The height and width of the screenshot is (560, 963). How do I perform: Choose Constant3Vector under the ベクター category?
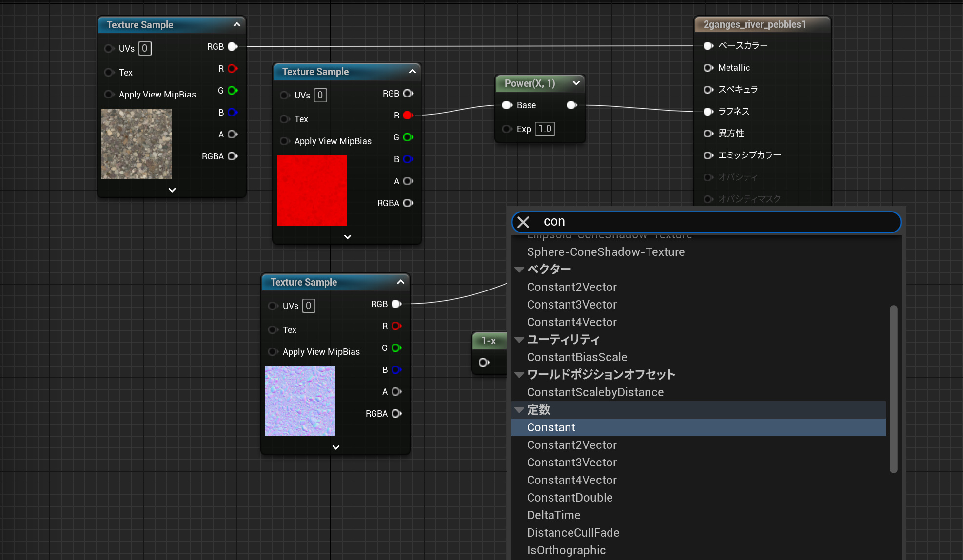[x=571, y=305]
